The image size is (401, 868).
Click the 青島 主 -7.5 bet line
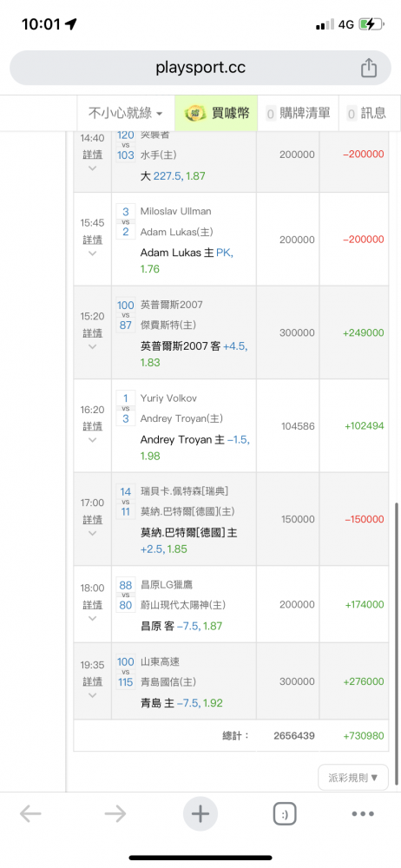pyautogui.click(x=181, y=703)
